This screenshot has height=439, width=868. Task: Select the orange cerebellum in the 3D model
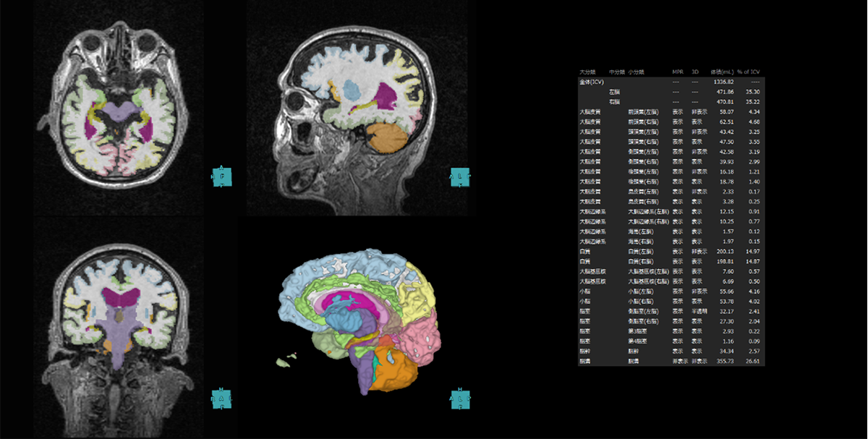pyautogui.click(x=395, y=370)
